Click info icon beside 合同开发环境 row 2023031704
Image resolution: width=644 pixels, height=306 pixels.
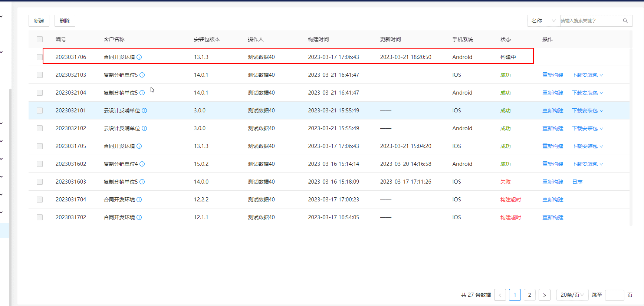click(x=139, y=200)
